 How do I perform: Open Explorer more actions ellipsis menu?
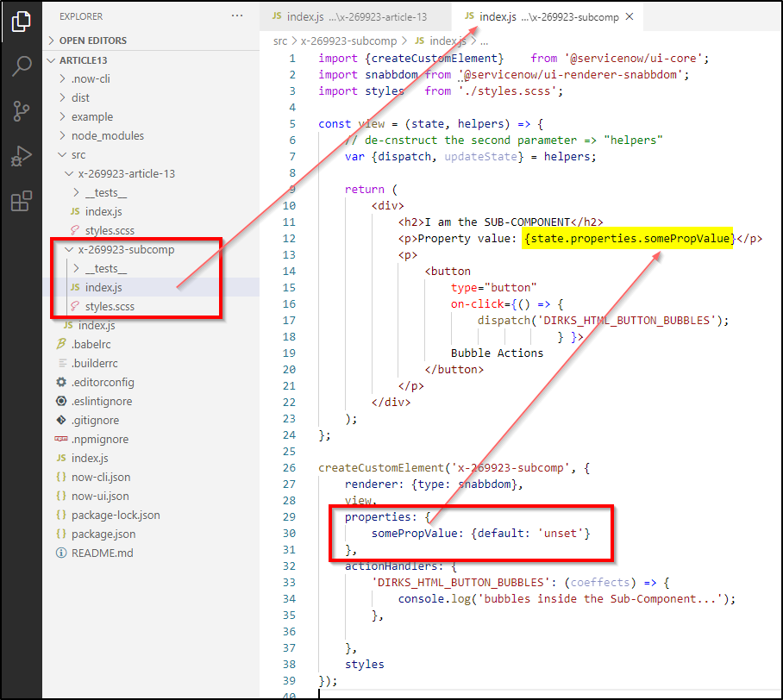click(237, 16)
